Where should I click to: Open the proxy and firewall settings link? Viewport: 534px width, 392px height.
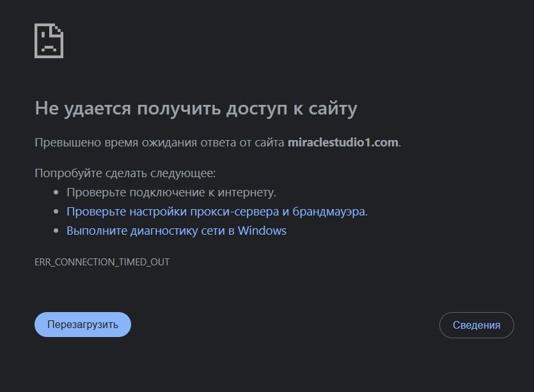point(217,211)
